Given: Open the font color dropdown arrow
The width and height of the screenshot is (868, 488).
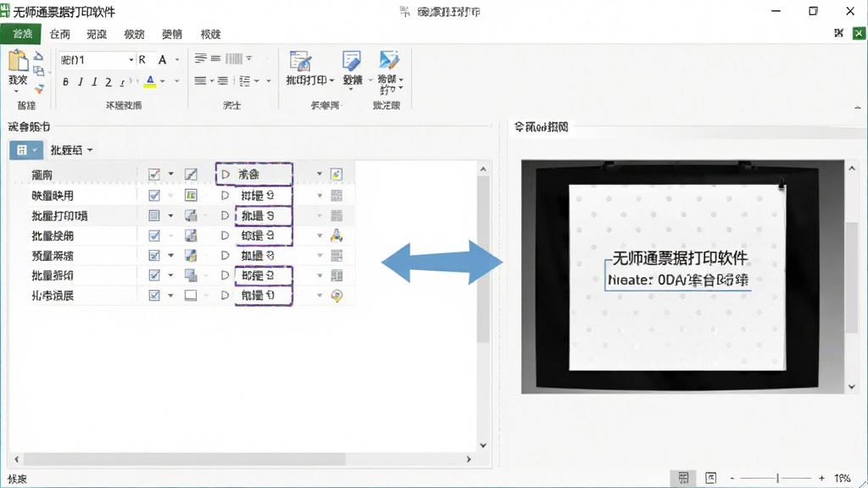Looking at the screenshot, I should (163, 81).
